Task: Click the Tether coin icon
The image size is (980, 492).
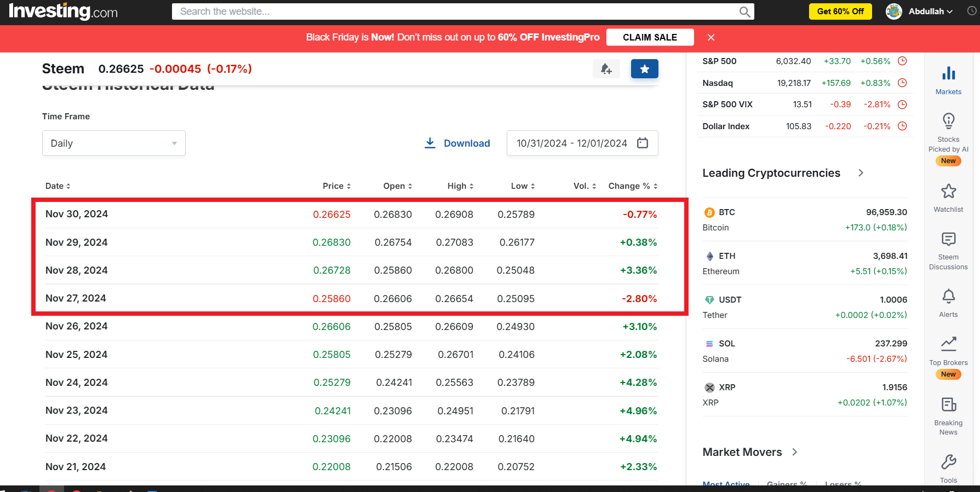Action: [709, 300]
